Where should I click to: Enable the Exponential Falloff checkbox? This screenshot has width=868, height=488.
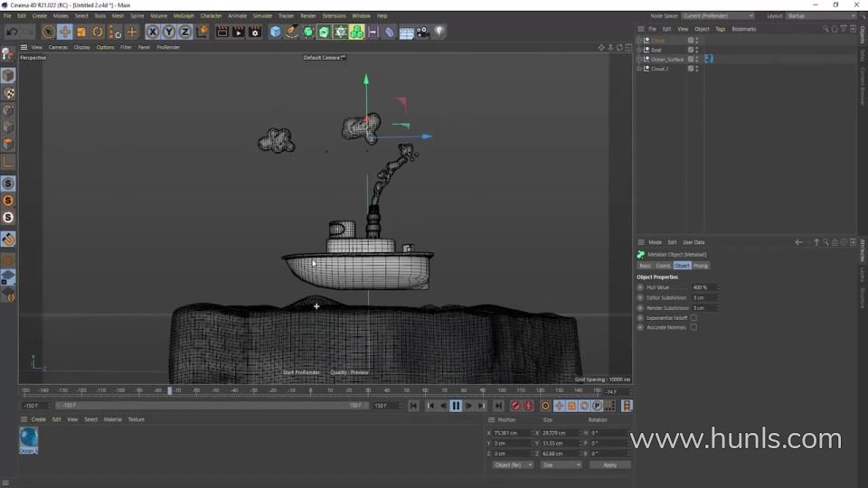[x=693, y=318]
